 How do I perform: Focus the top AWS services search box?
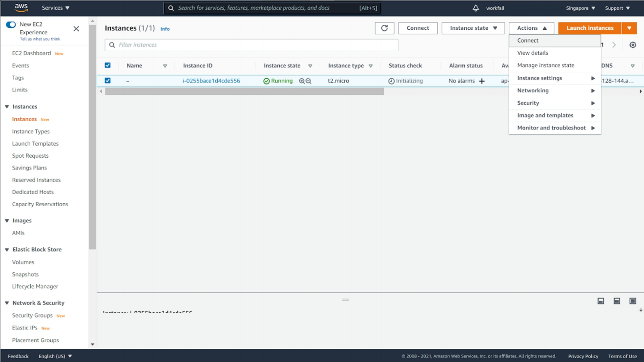272,8
